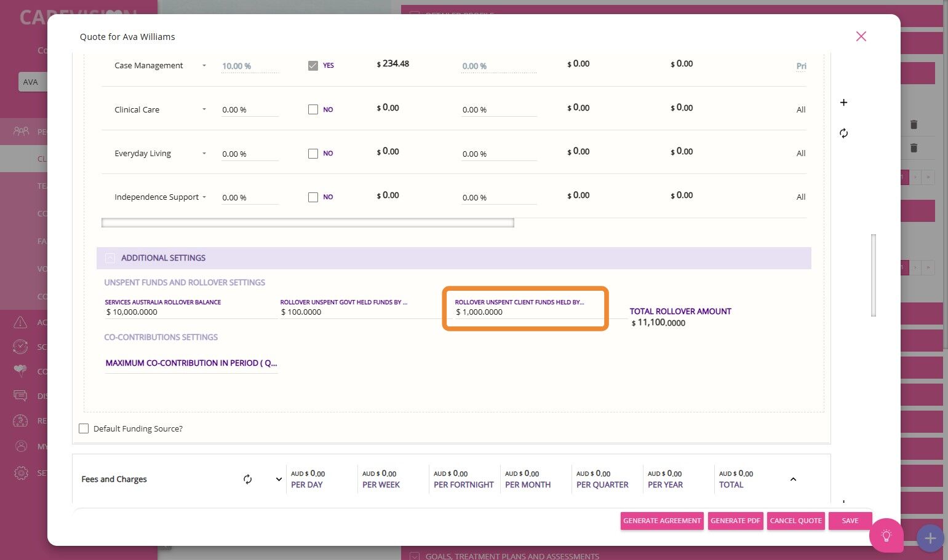Click the Per Day fee label
This screenshot has width=948, height=560.
click(x=307, y=485)
